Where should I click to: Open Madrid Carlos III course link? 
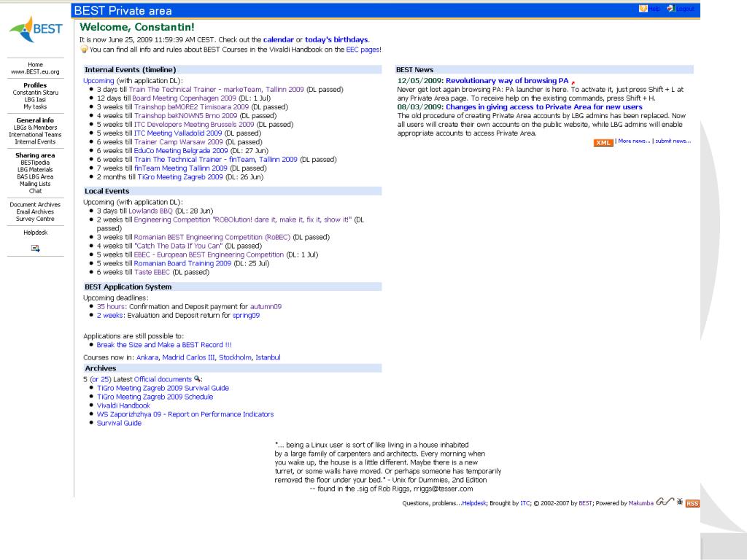click(189, 357)
